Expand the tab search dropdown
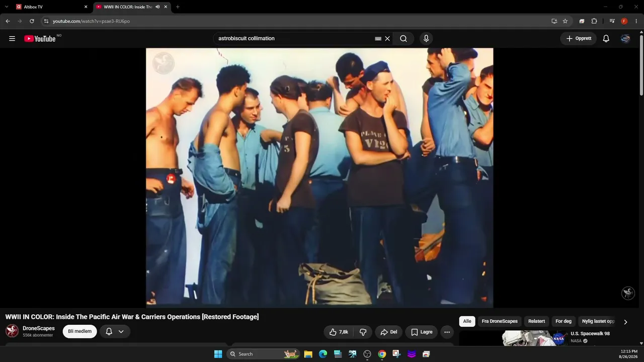The height and width of the screenshot is (362, 644). coord(7,7)
